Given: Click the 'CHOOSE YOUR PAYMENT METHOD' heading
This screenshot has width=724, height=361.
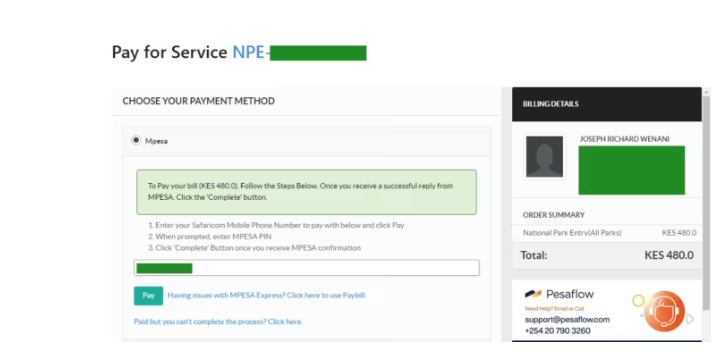Looking at the screenshot, I should point(199,101).
